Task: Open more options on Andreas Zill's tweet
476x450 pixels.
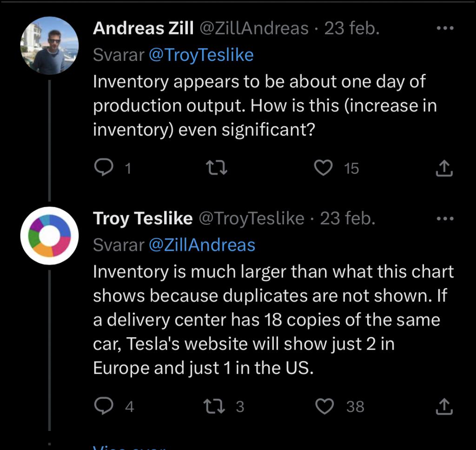Action: pyautogui.click(x=445, y=28)
